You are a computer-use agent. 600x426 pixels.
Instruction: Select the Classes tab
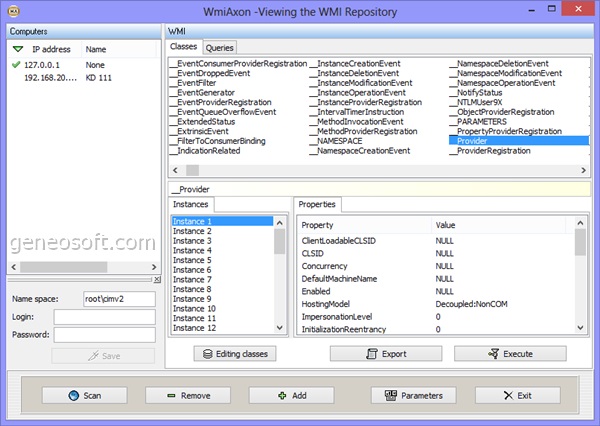[184, 47]
